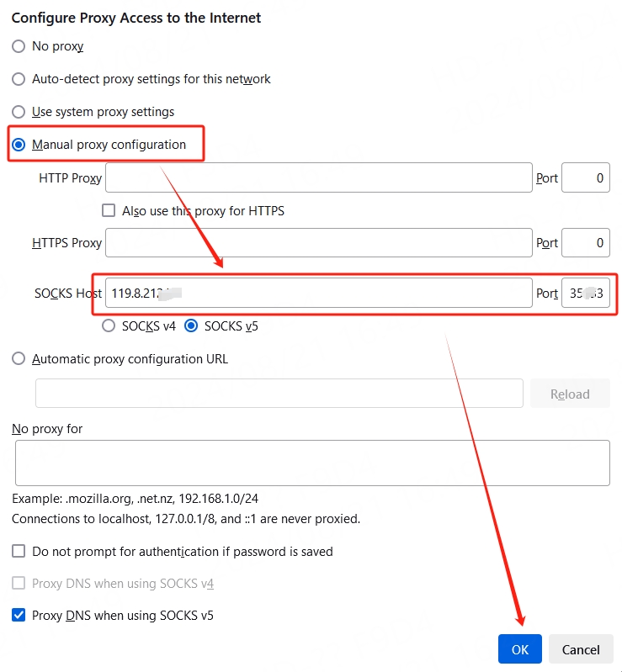Click the automatic proxy URL text field

[x=279, y=394]
